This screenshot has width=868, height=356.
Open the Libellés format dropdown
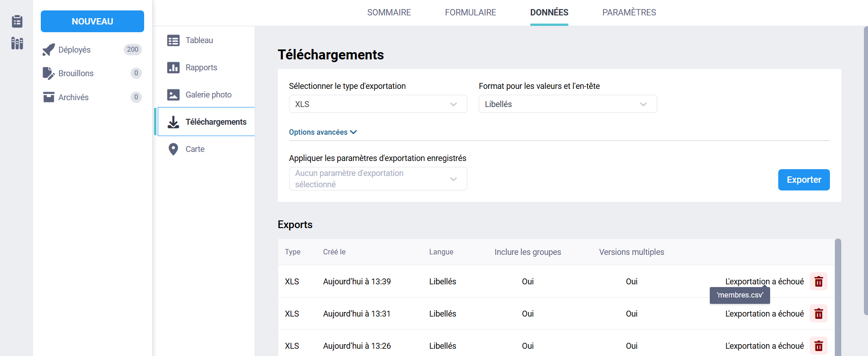[567, 104]
